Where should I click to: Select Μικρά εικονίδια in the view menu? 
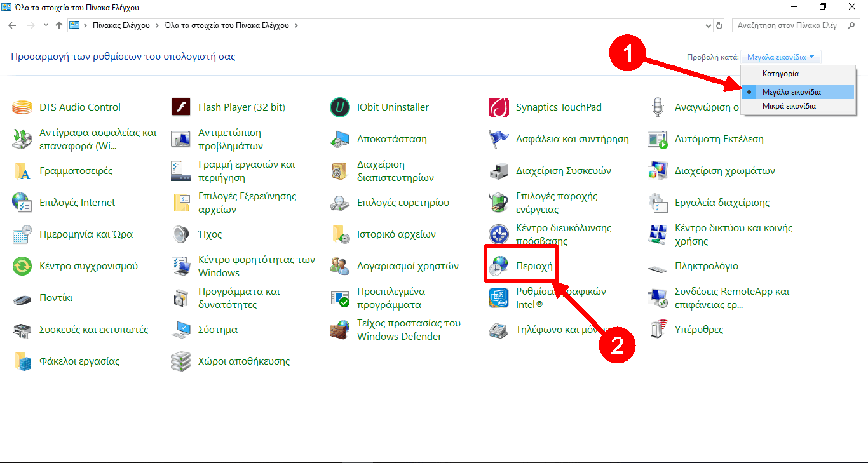[x=789, y=106]
